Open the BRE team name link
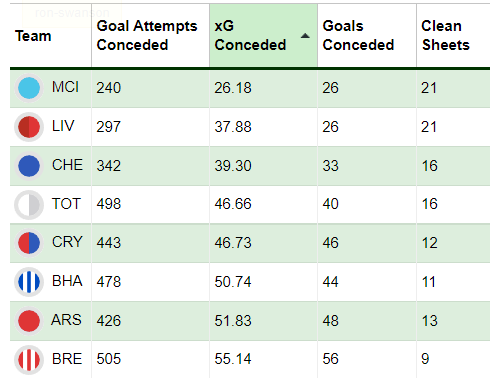494x383 pixels. point(67,359)
